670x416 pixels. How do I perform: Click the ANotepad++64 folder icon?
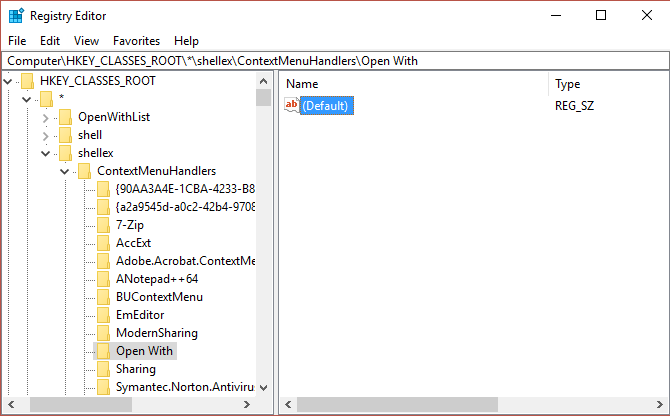point(103,279)
